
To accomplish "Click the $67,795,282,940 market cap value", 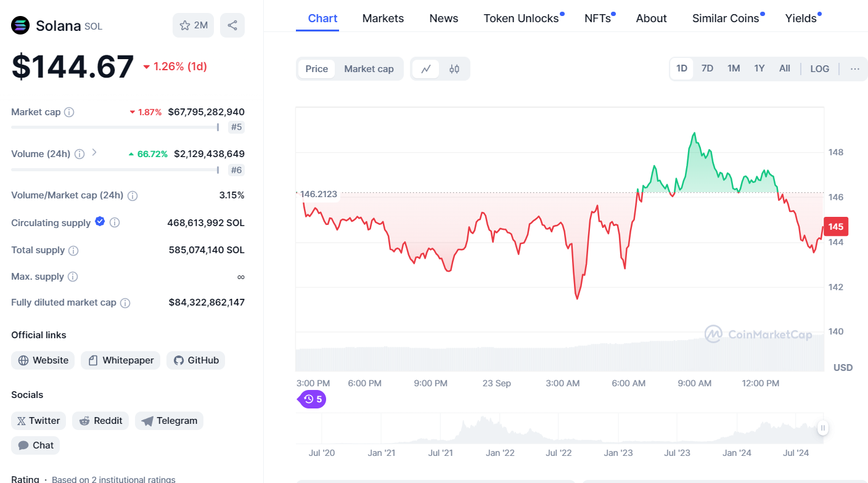I will click(x=206, y=112).
